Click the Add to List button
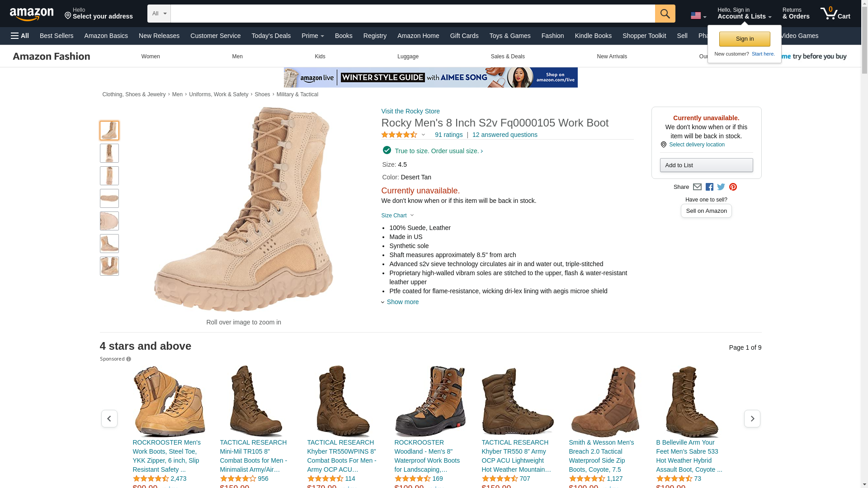 pyautogui.click(x=706, y=165)
